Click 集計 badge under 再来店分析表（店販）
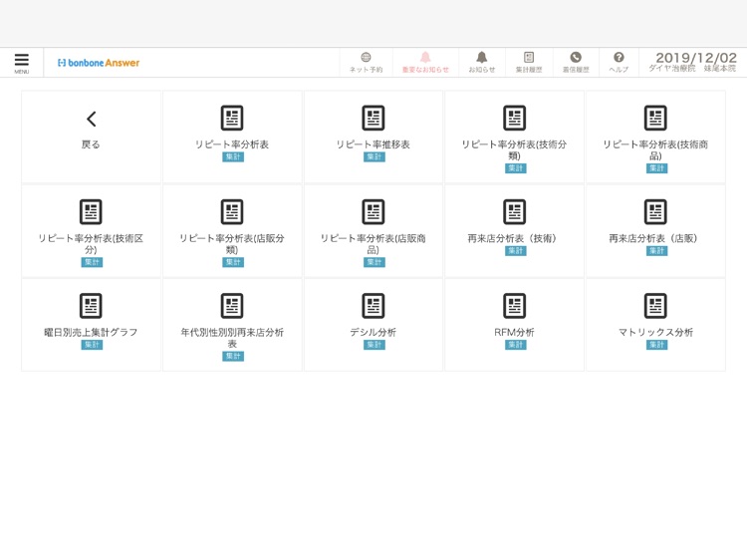 [657, 251]
